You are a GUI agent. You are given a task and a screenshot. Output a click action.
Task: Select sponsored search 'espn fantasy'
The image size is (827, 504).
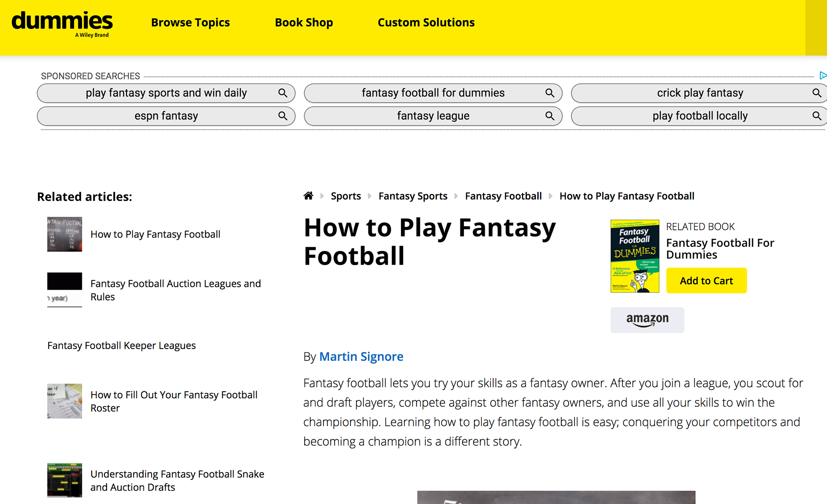166,116
